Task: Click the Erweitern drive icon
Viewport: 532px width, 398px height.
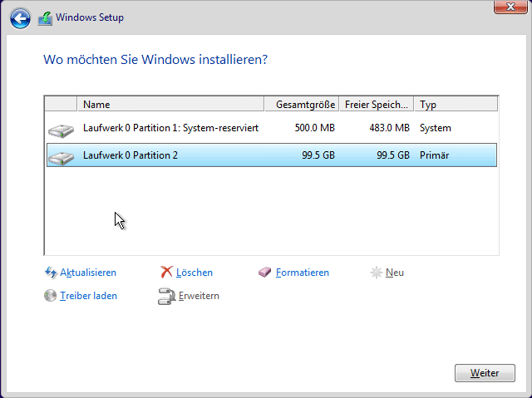Action: point(166,296)
